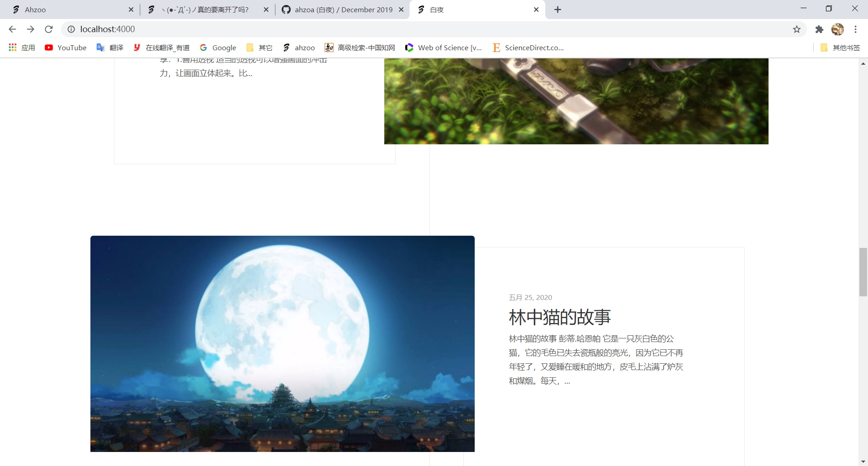Bookmark this page with the star icon

coord(797,29)
